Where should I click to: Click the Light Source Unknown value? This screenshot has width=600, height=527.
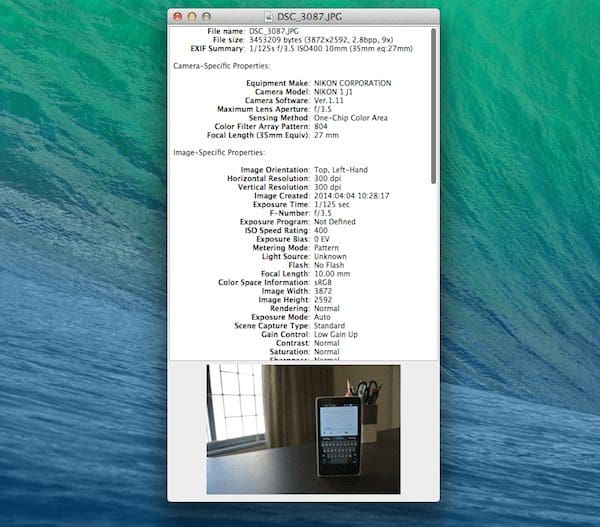click(330, 256)
